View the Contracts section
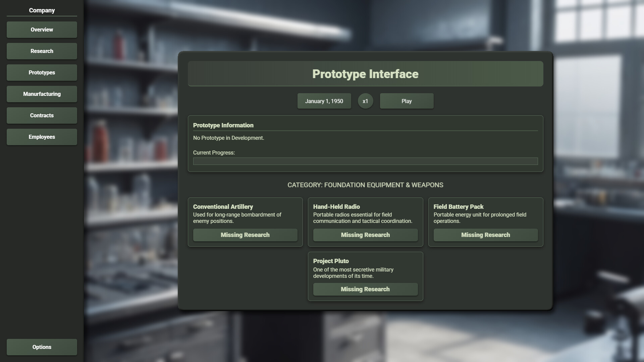 [x=42, y=115]
